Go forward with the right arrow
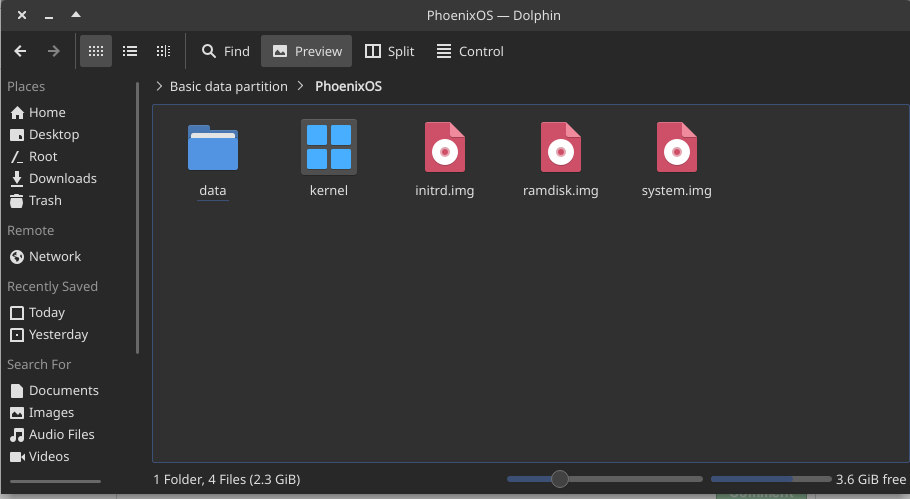Viewport: 910px width, 499px height. tap(53, 51)
